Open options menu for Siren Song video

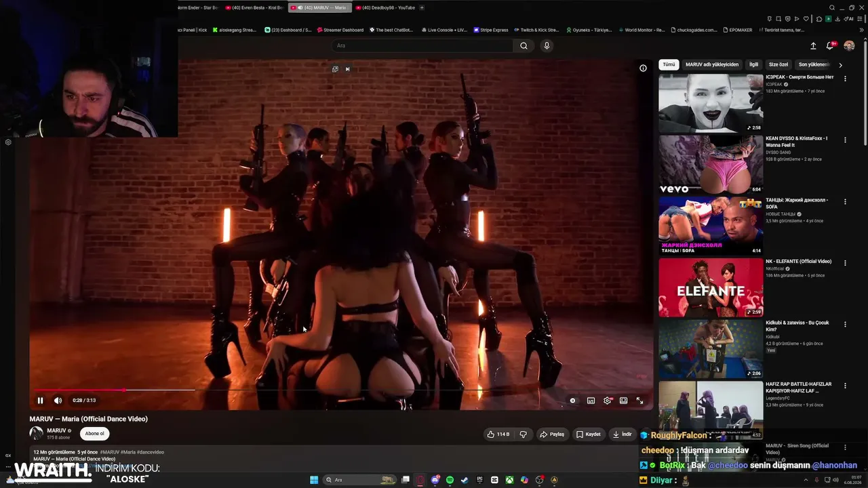point(845,447)
